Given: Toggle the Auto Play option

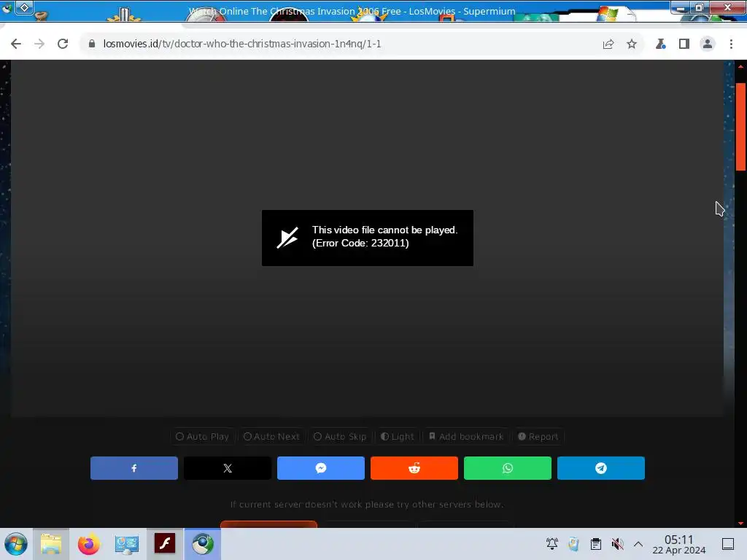Looking at the screenshot, I should click(x=203, y=437).
